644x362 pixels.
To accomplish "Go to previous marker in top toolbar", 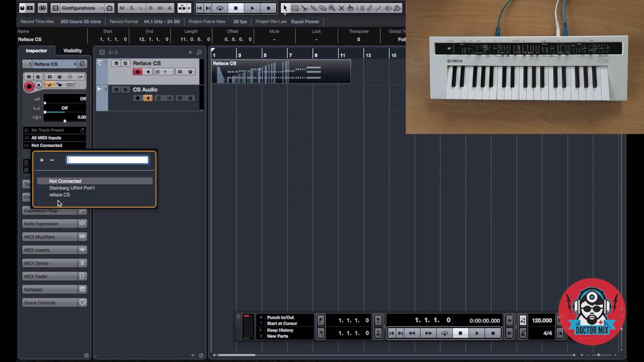I will (x=200, y=8).
